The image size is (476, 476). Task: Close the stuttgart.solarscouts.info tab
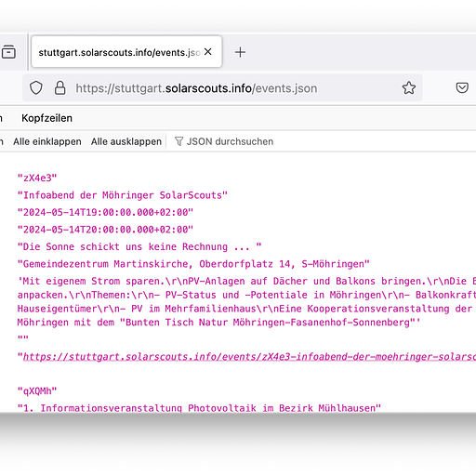click(208, 52)
